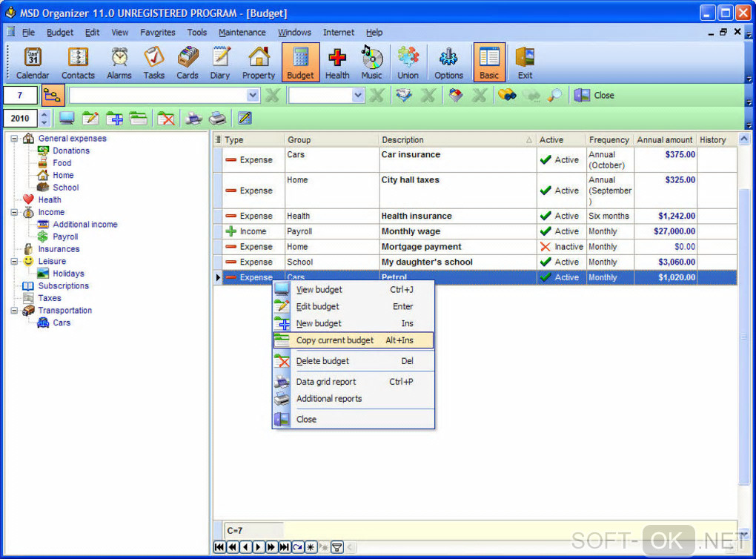Choose Copy current budget in context menu
The width and height of the screenshot is (756, 559).
[354, 340]
